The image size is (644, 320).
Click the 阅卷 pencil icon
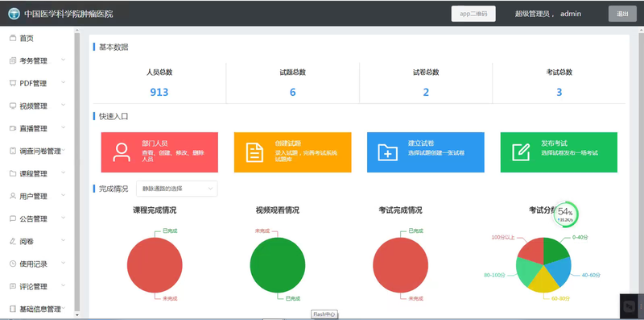tap(13, 242)
